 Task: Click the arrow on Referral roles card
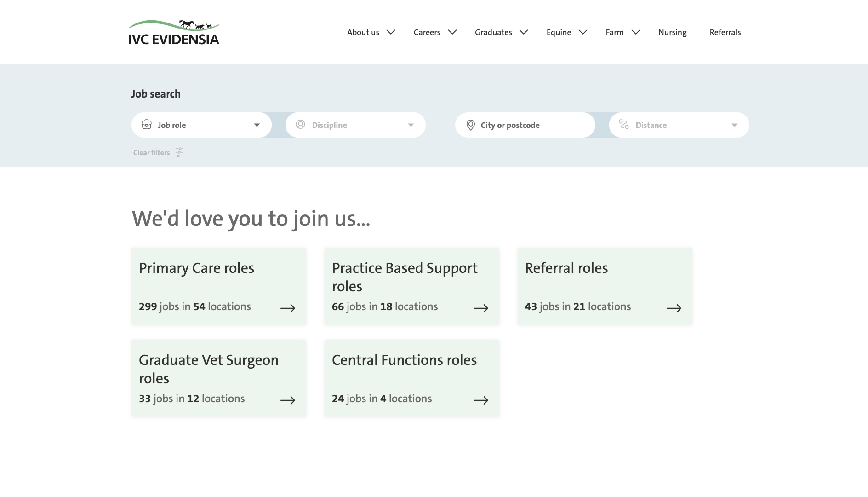click(x=674, y=308)
